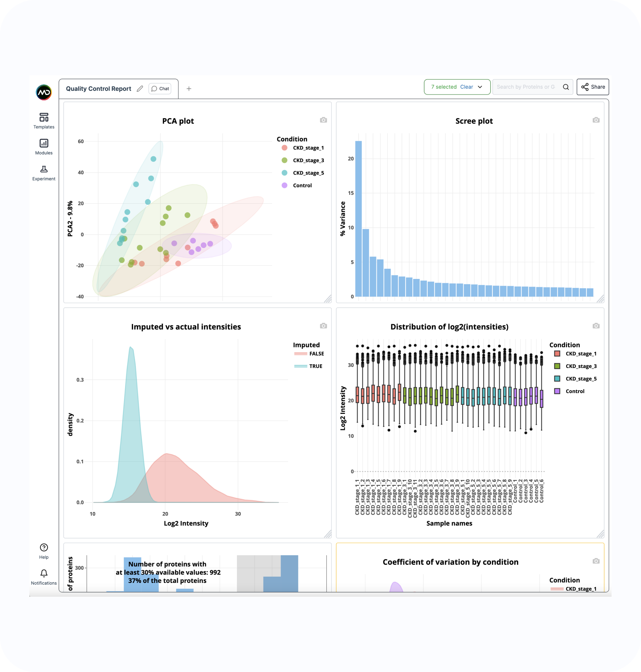This screenshot has width=641, height=672.
Task: Toggle CKD_stage_1 in Coefficient of variation legend
Action: coord(573,589)
